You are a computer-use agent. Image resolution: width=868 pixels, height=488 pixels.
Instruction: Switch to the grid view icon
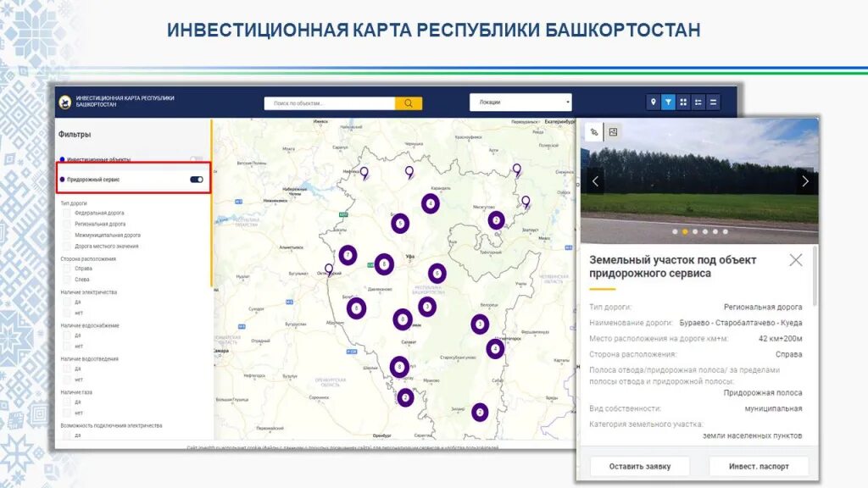[x=683, y=103]
